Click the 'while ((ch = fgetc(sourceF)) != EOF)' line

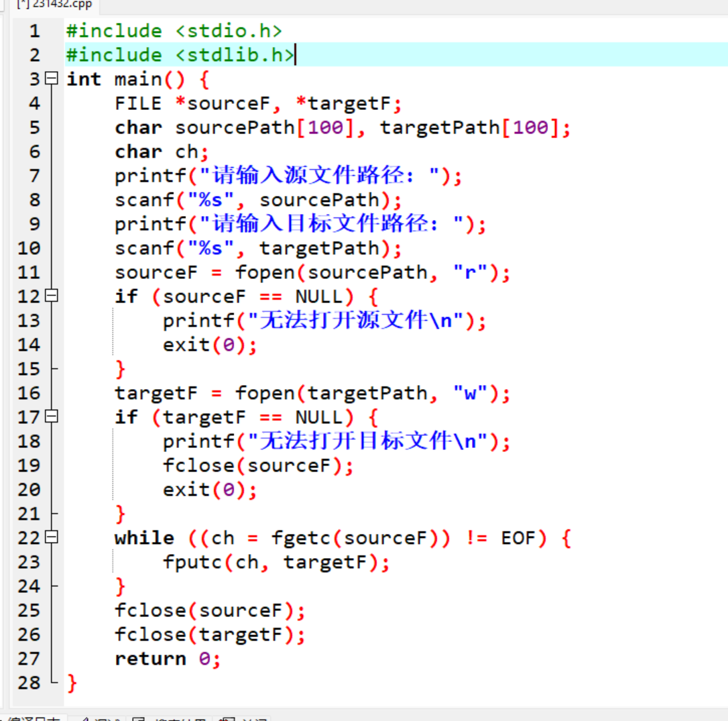click(x=343, y=539)
